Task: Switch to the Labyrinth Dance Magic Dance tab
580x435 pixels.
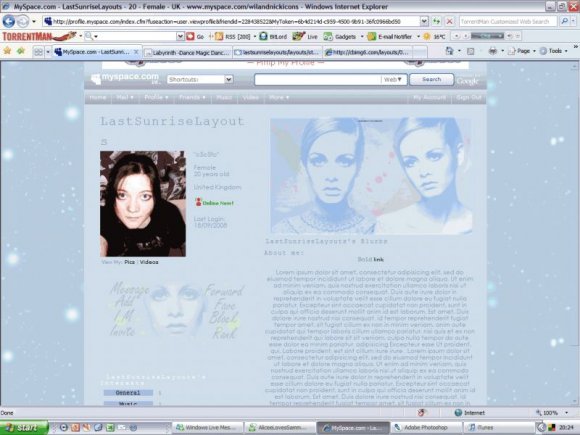Action: (x=188, y=53)
